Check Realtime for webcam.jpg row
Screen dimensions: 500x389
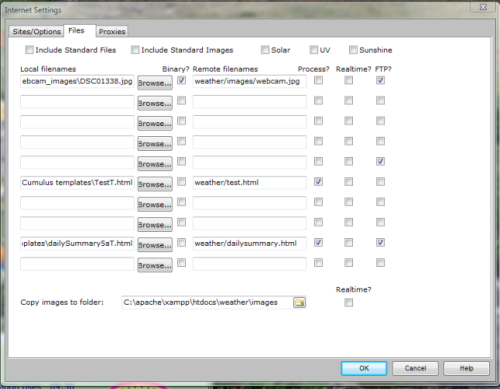(x=349, y=80)
